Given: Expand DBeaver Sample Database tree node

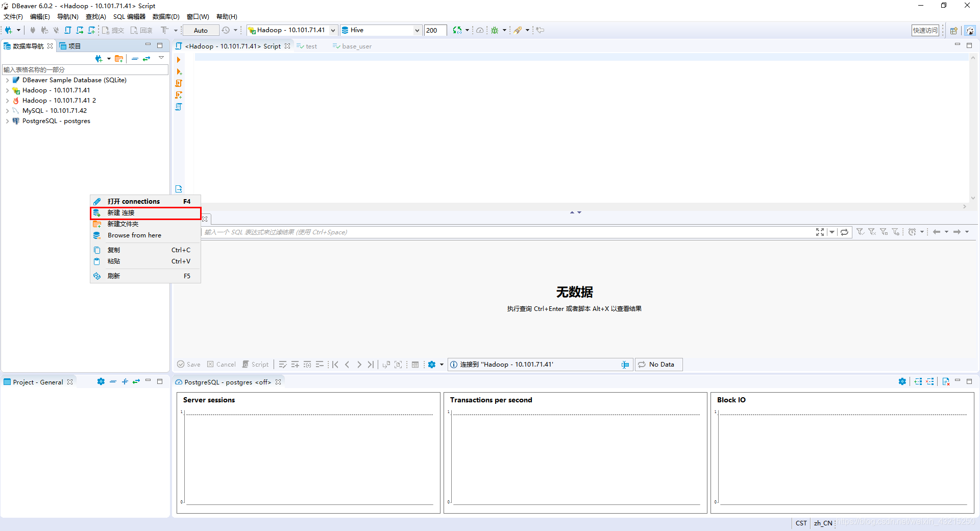Looking at the screenshot, I should click(x=7, y=80).
